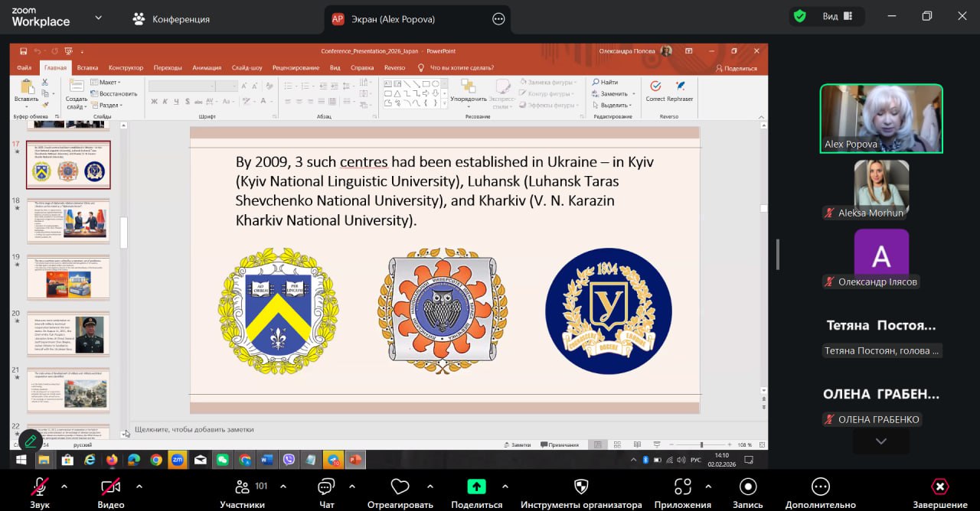980x511 pixels.
Task: Expand video options arrow next to Видео
Action: [139, 487]
